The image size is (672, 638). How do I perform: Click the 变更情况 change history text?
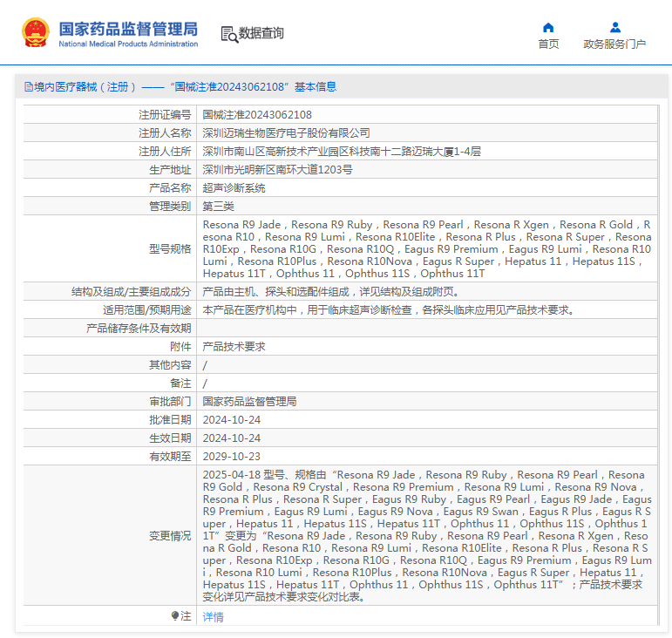[427, 536]
